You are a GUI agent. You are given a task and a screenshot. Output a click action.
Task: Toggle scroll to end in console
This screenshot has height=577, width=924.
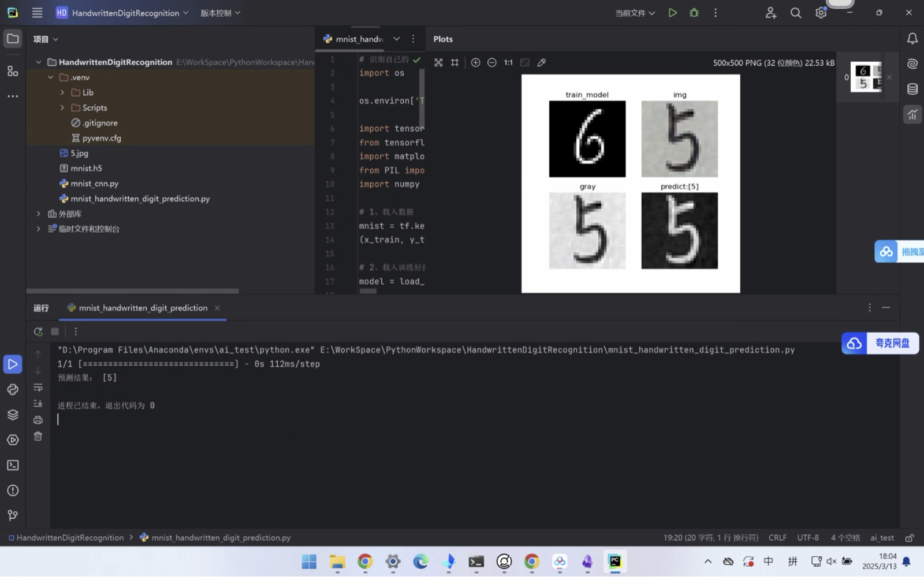(38, 403)
